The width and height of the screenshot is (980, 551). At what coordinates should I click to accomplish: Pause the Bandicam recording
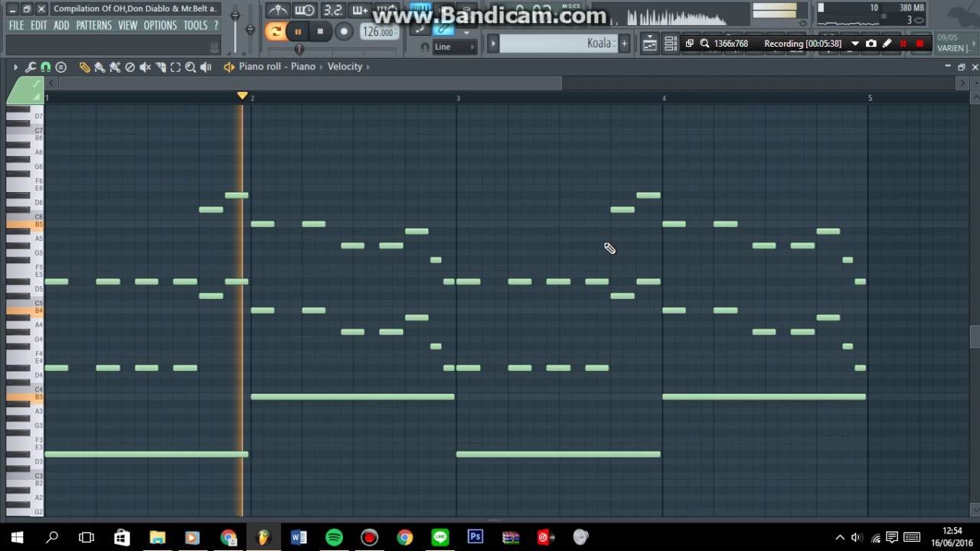point(903,44)
